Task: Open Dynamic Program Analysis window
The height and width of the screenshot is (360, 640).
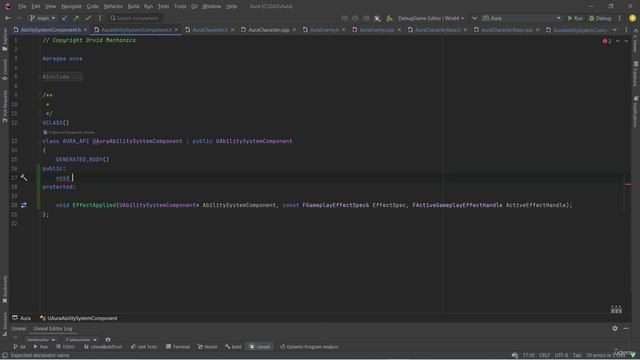Action: coord(309,347)
